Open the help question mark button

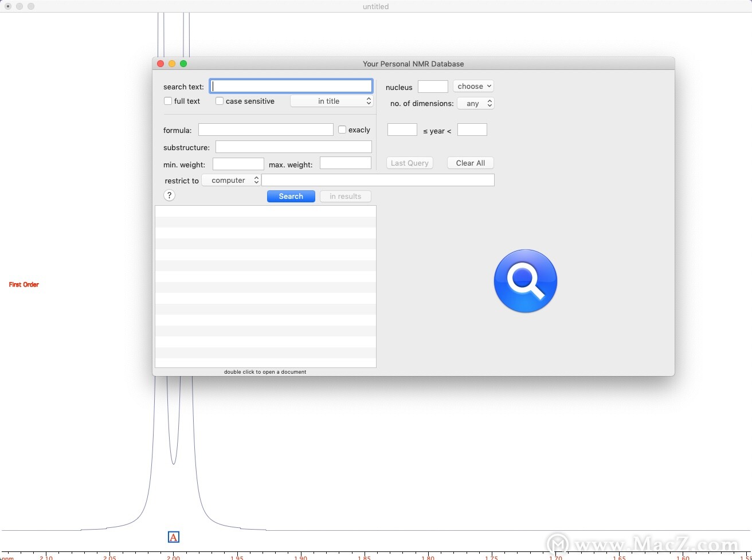click(169, 195)
